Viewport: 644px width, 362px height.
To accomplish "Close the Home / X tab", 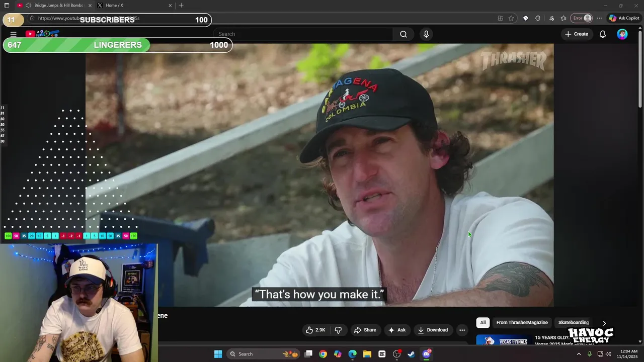I will click(x=170, y=6).
